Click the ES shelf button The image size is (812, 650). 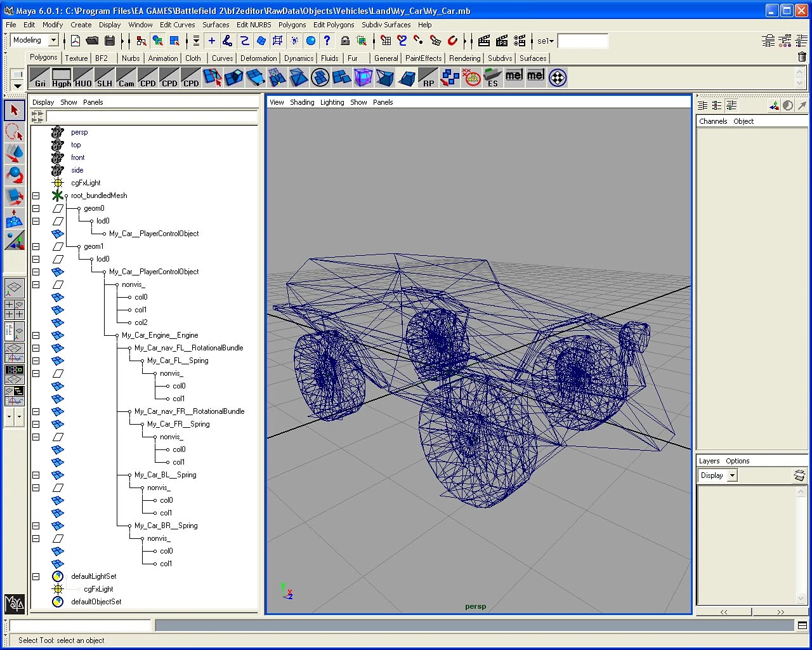coord(492,78)
